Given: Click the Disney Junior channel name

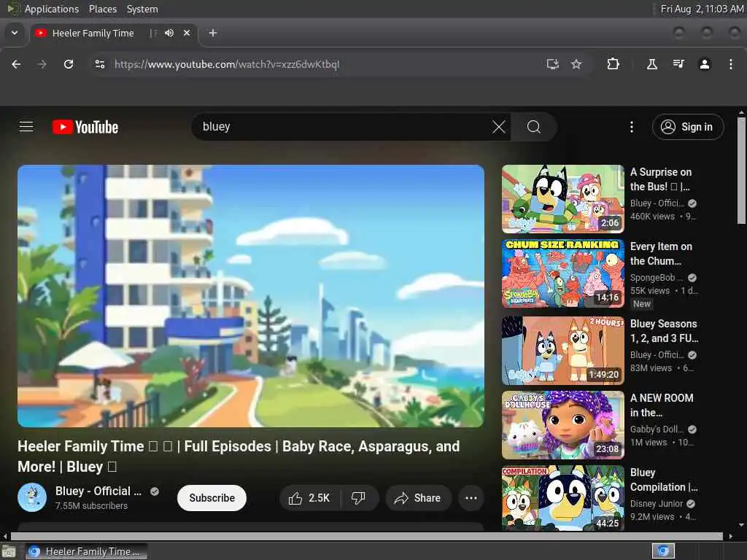Looking at the screenshot, I should click(657, 504).
